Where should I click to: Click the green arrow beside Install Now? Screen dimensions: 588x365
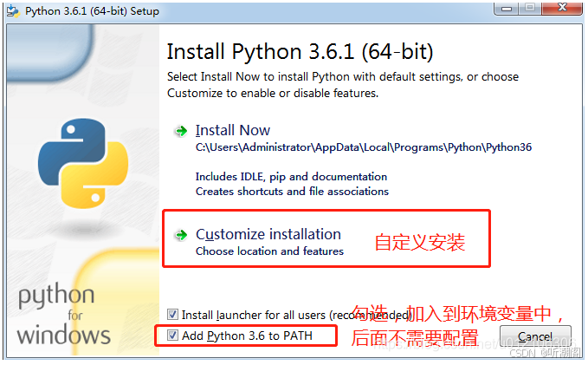(182, 131)
